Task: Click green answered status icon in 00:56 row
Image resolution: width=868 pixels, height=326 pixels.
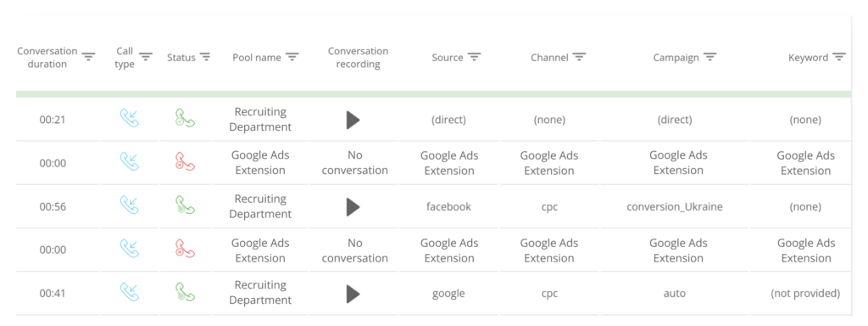Action: click(x=185, y=205)
